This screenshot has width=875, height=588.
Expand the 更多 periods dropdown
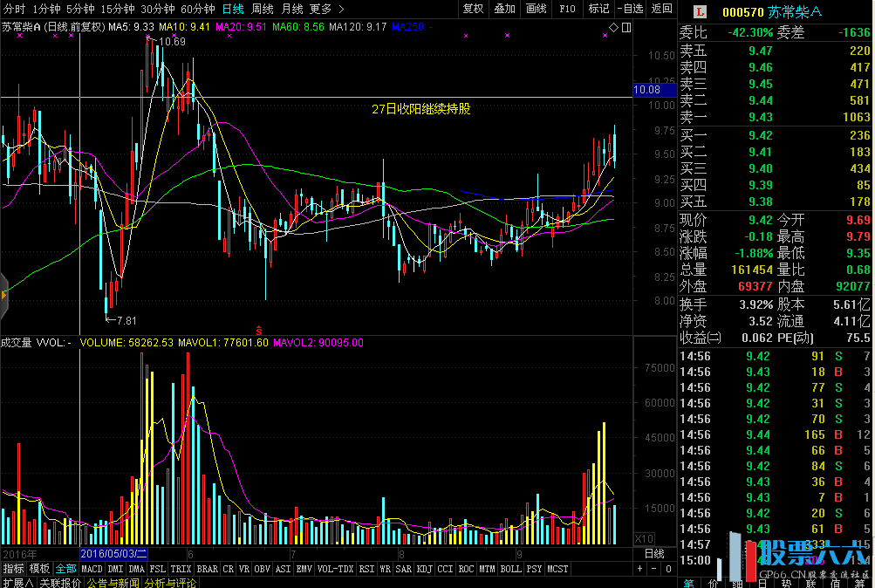(x=325, y=9)
